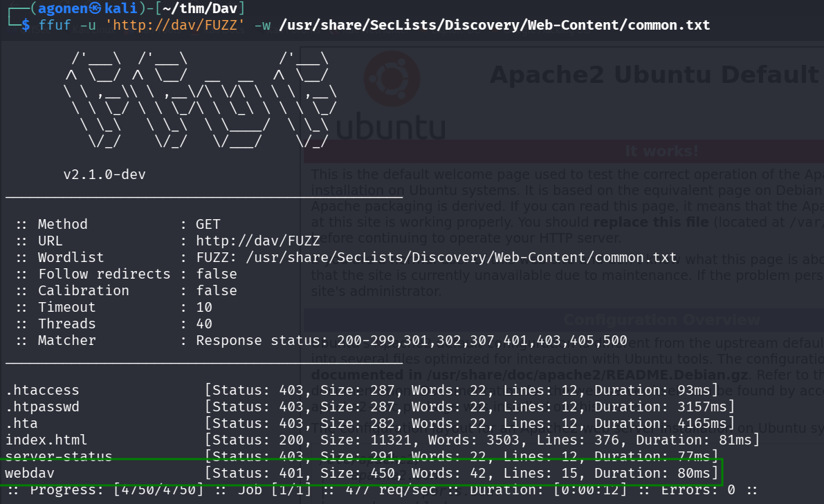
Task: Click the webdav result entry
Action: (29, 473)
